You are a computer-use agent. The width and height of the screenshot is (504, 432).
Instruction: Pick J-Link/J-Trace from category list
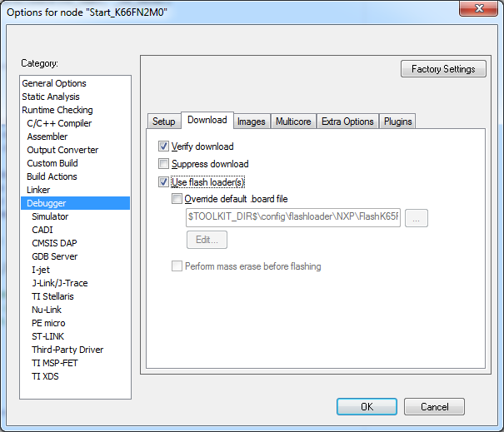click(x=59, y=283)
